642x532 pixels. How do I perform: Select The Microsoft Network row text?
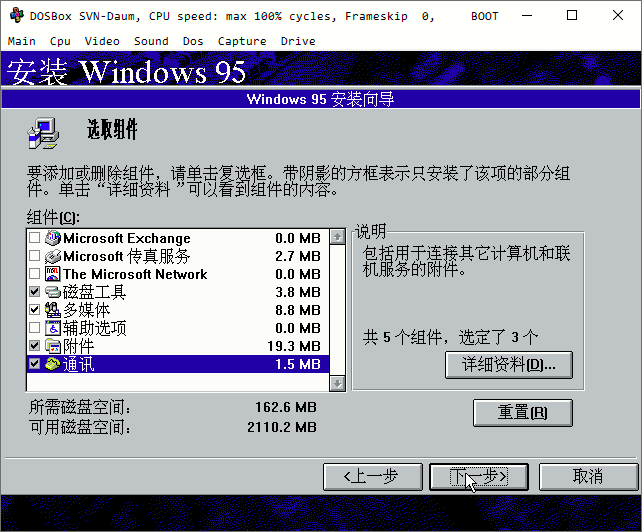pos(135,274)
